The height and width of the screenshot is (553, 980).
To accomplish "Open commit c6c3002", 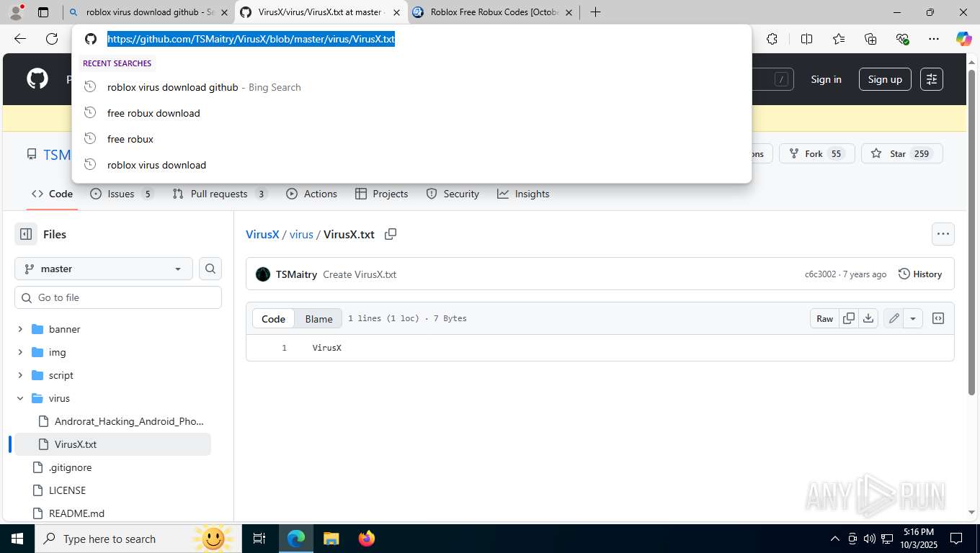I will click(x=820, y=274).
